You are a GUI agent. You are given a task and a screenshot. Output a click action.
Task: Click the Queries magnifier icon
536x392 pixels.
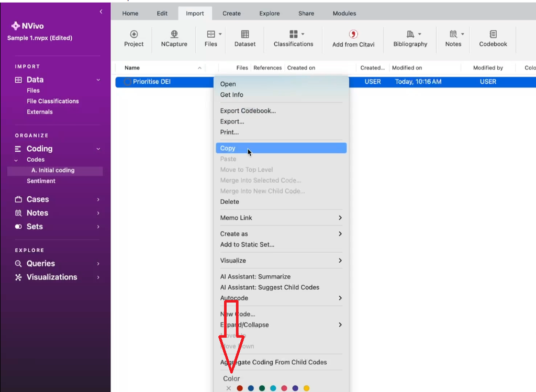click(x=18, y=263)
